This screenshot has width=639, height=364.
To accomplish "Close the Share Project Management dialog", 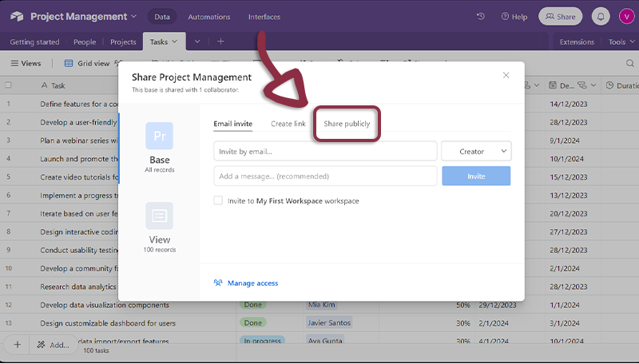I will click(506, 75).
